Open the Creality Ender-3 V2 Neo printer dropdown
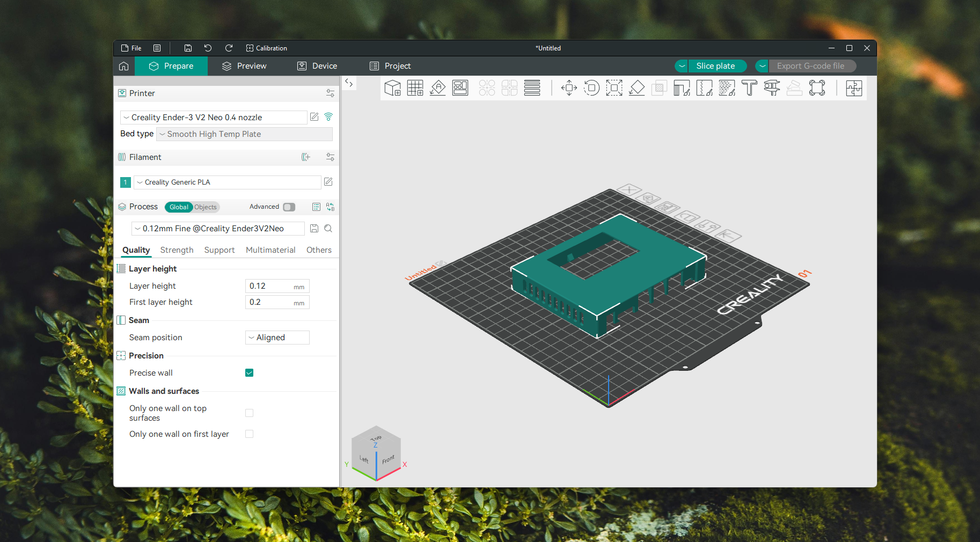The height and width of the screenshot is (542, 980). (214, 118)
